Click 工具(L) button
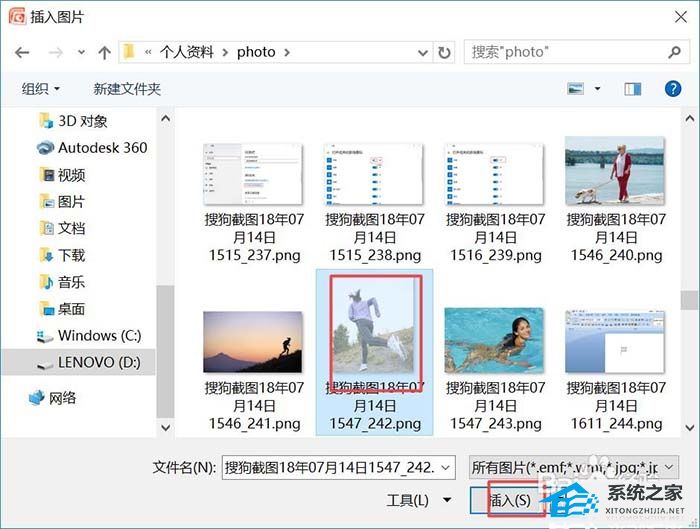The width and height of the screenshot is (700, 529). (x=408, y=500)
